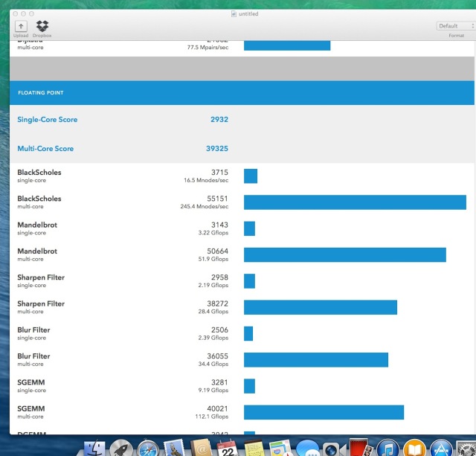Click the Sharpen Filter score 38272
Screen dimensions: 476x456
(x=217, y=304)
